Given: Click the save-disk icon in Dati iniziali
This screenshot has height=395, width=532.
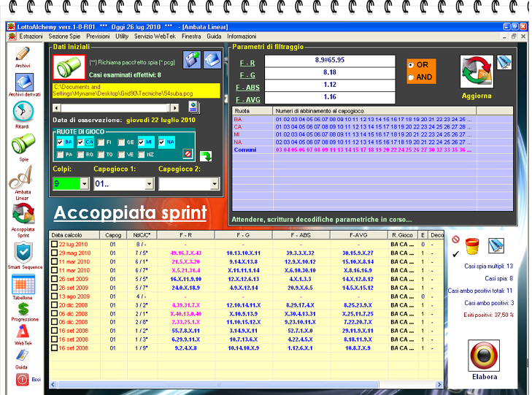Looking at the screenshot, I should pos(192,60).
